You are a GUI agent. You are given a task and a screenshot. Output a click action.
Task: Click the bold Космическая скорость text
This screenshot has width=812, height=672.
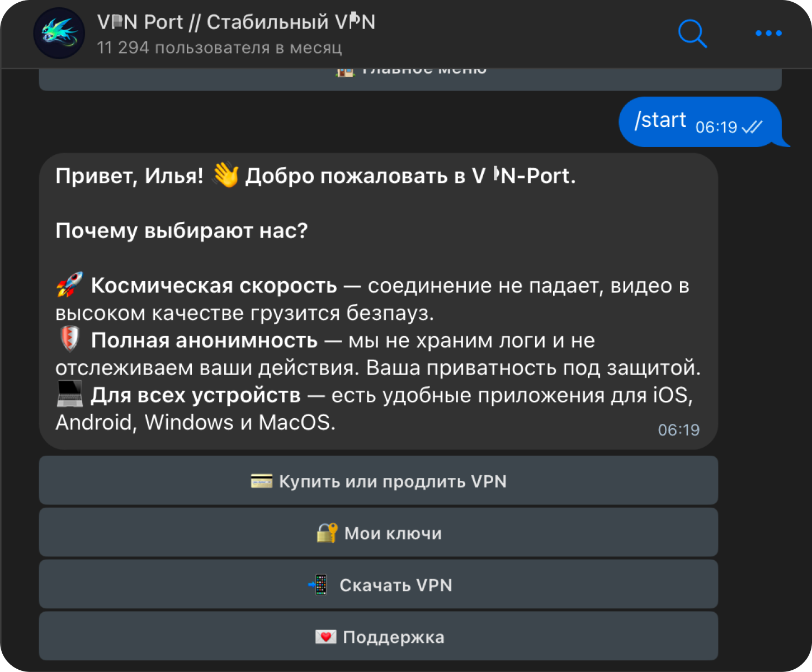click(x=214, y=285)
